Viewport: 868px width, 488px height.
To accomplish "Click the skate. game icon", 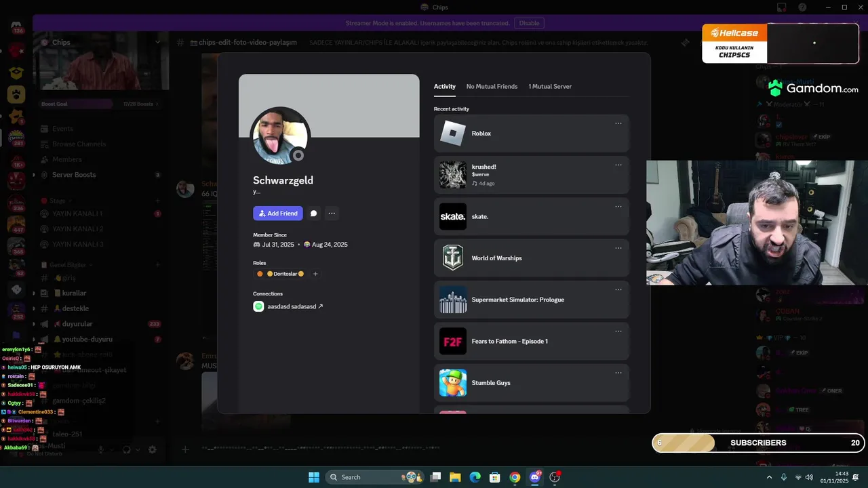I will click(453, 216).
